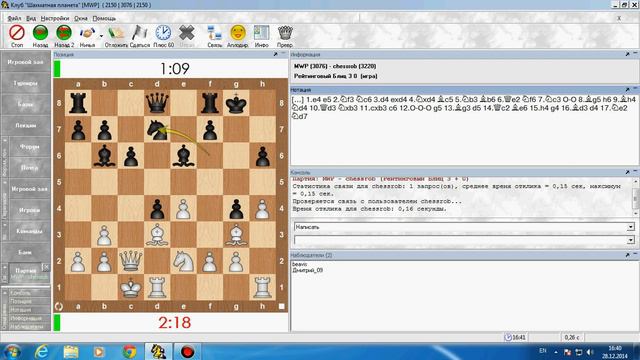This screenshot has height=360, width=640.
Task: Click the white queen on c2
Action: click(131, 261)
